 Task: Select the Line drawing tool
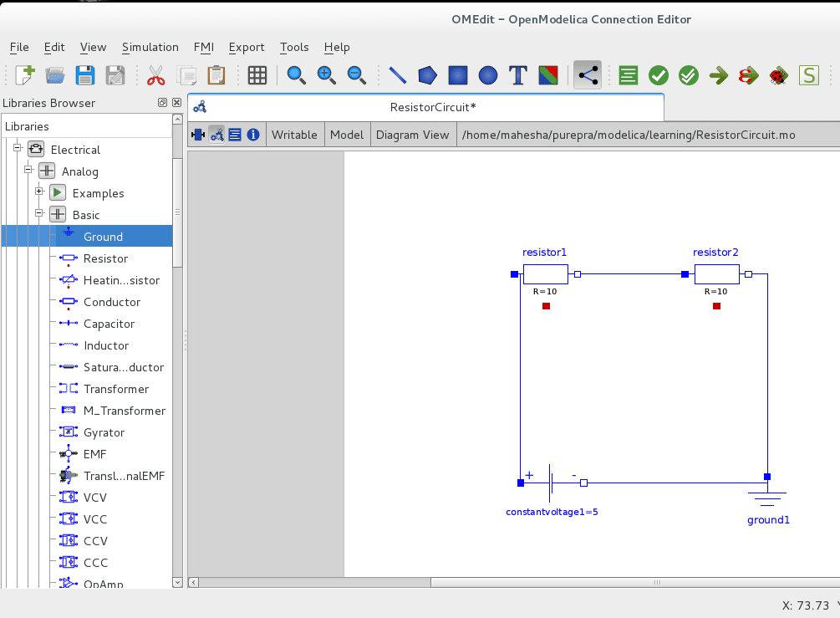[x=397, y=74]
